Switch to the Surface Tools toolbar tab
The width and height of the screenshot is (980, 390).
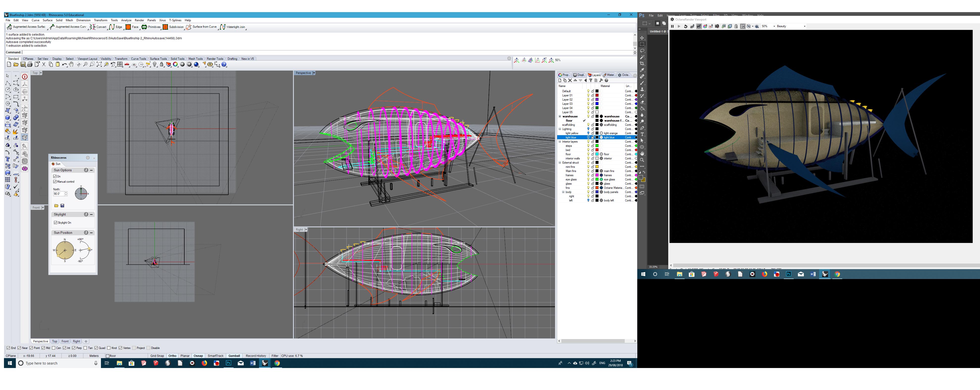158,59
